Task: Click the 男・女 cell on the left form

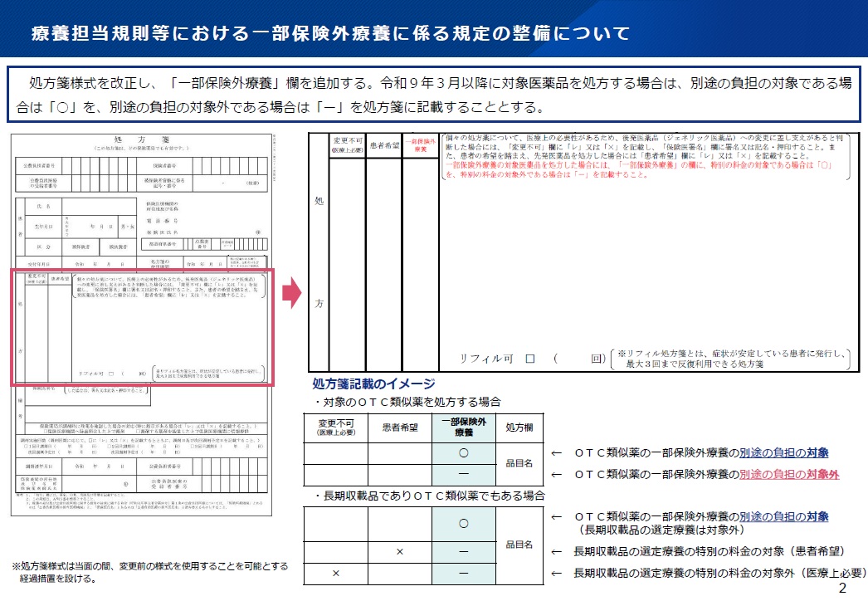Action: click(x=127, y=227)
